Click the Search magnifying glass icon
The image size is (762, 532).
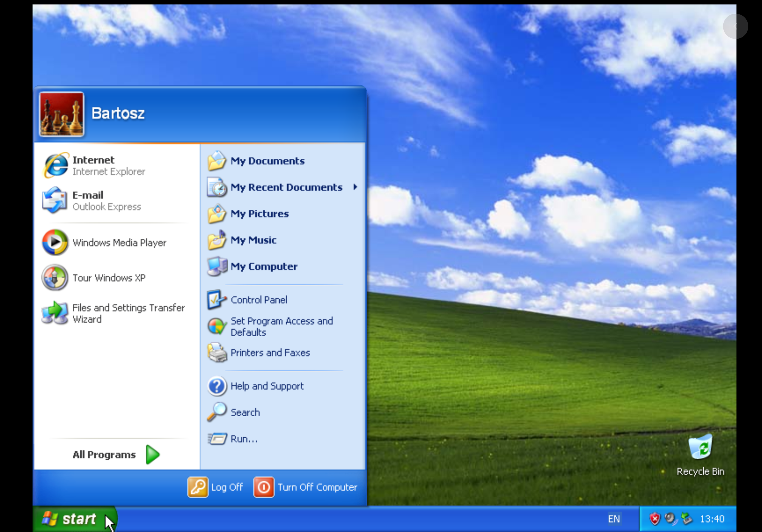point(217,412)
